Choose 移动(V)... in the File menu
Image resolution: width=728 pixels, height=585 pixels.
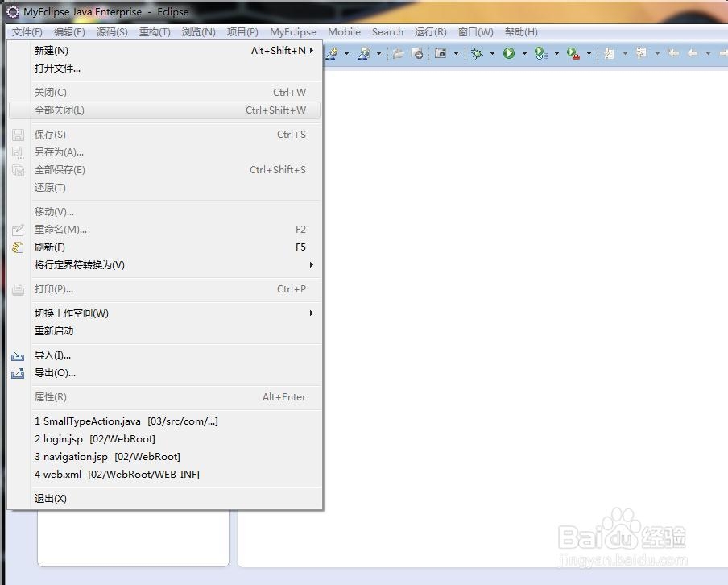165,212
